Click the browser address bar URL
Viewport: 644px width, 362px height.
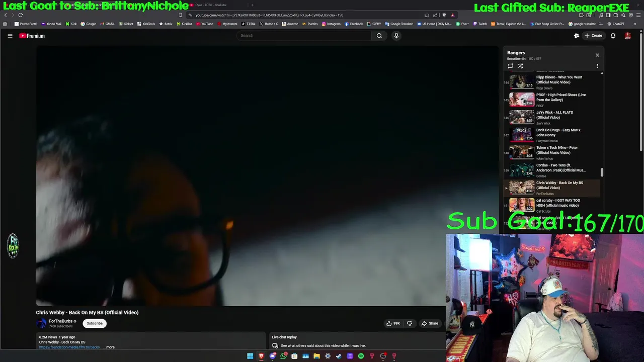[x=269, y=15]
